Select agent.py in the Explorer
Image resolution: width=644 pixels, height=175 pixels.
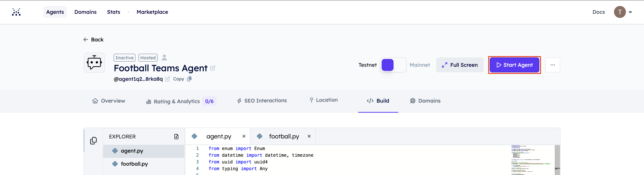point(143,151)
